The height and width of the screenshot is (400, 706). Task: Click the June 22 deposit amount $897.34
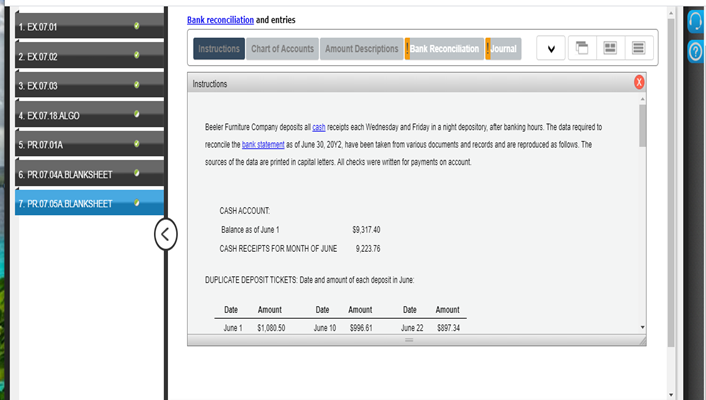pos(448,328)
